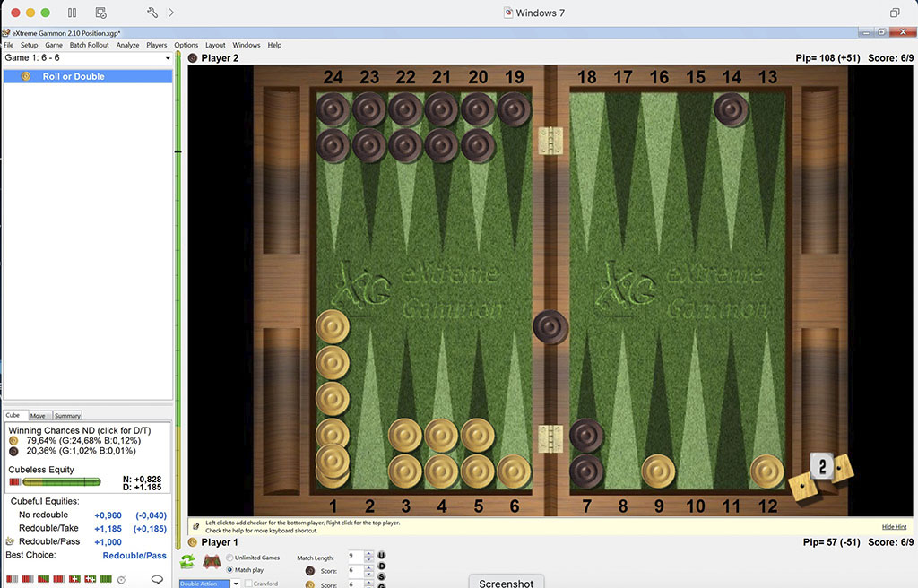Click the Hide Hint link
The height and width of the screenshot is (588, 918).
coord(894,527)
